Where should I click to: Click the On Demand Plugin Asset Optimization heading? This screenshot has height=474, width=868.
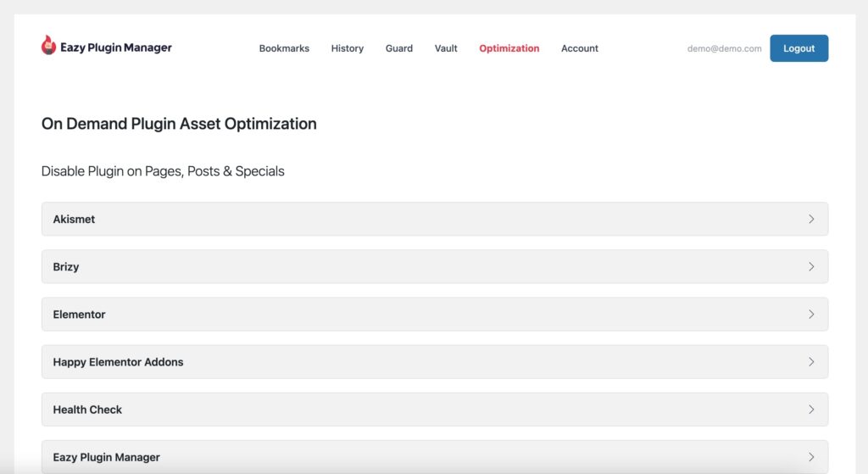point(179,124)
